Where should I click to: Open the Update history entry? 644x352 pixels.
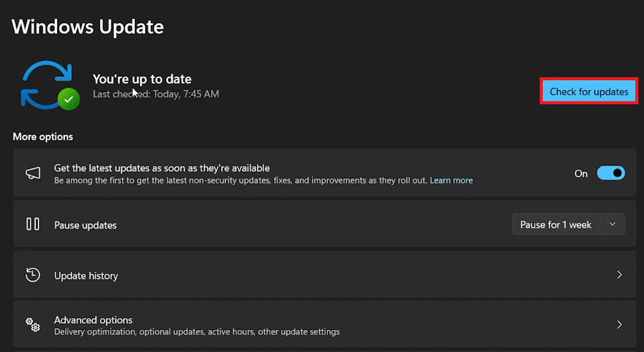86,276
